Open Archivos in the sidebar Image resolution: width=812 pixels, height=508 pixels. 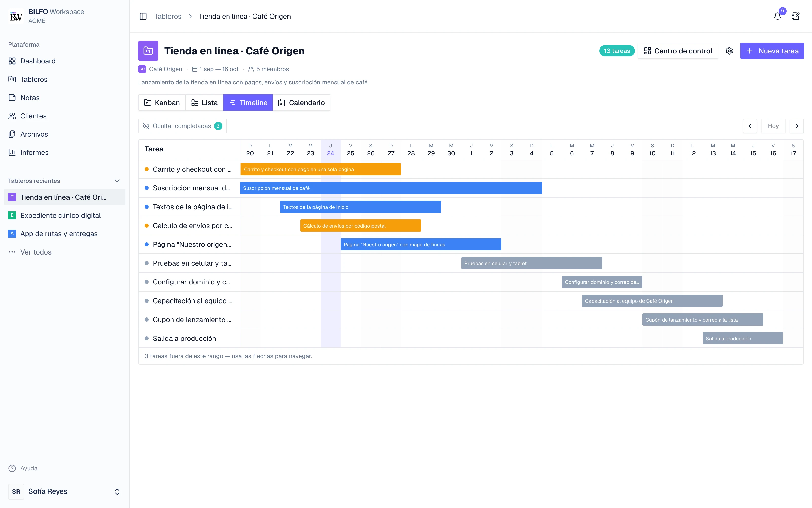[64, 134]
